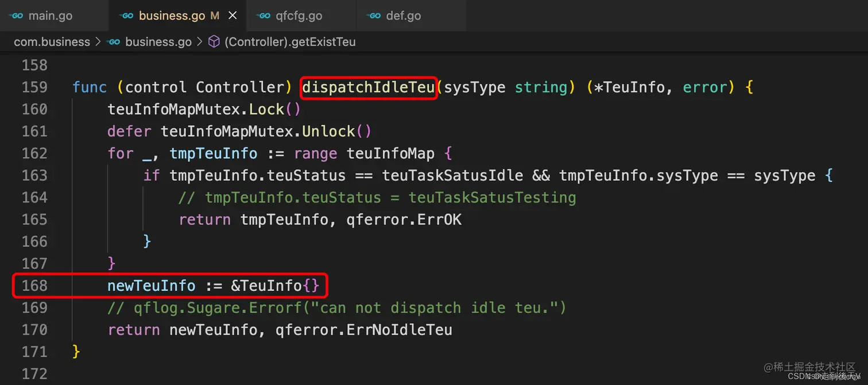Click line number 164 in gutter
868x385 pixels.
pyautogui.click(x=34, y=197)
